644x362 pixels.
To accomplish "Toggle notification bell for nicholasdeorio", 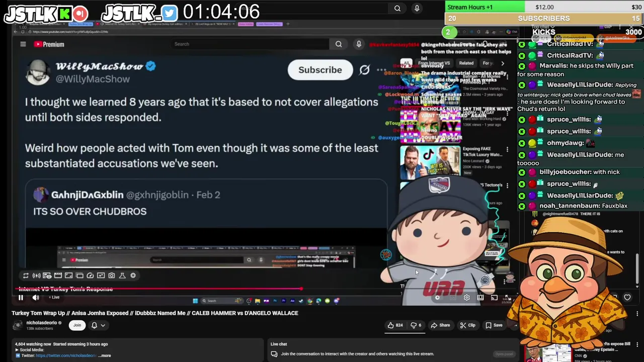I will click(94, 325).
